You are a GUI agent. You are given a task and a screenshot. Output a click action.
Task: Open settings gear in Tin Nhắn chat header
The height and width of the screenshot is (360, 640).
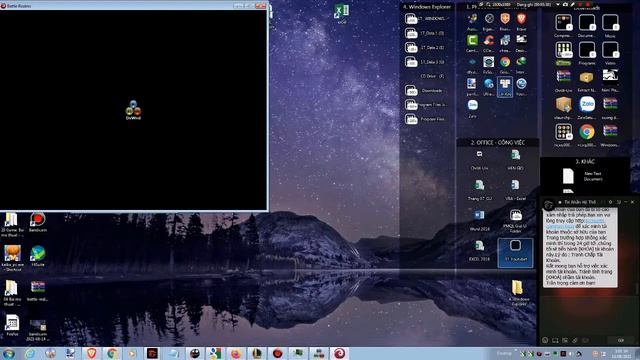click(x=611, y=202)
